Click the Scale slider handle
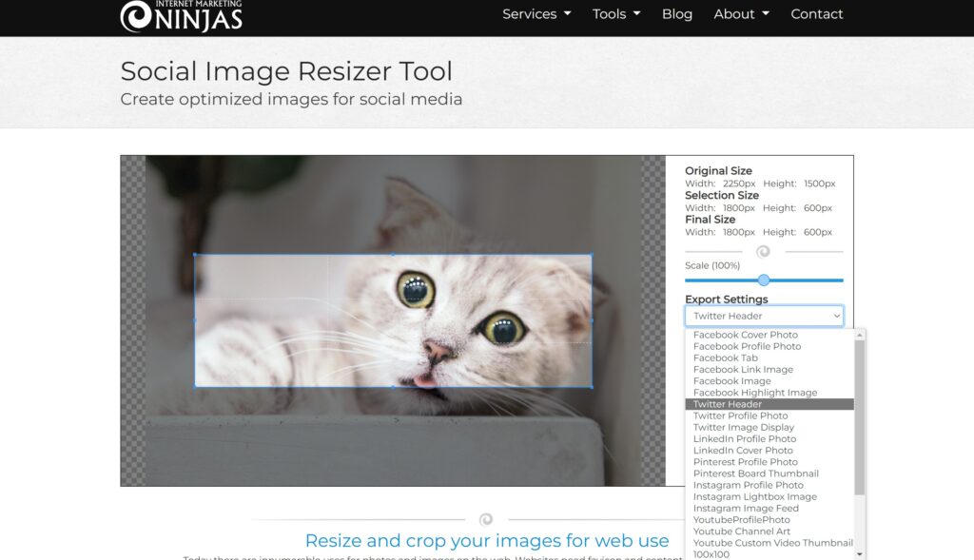This screenshot has width=974, height=560. click(764, 280)
